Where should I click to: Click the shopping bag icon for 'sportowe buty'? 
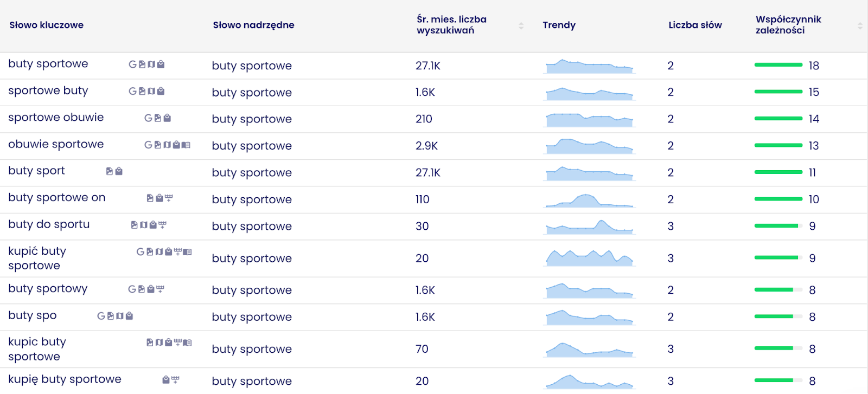pos(161,91)
